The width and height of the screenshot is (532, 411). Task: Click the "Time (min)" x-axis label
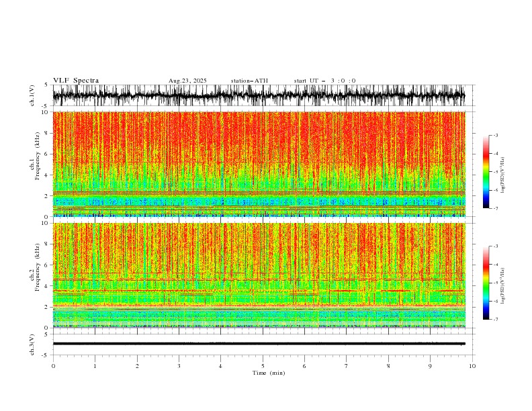click(x=269, y=373)
